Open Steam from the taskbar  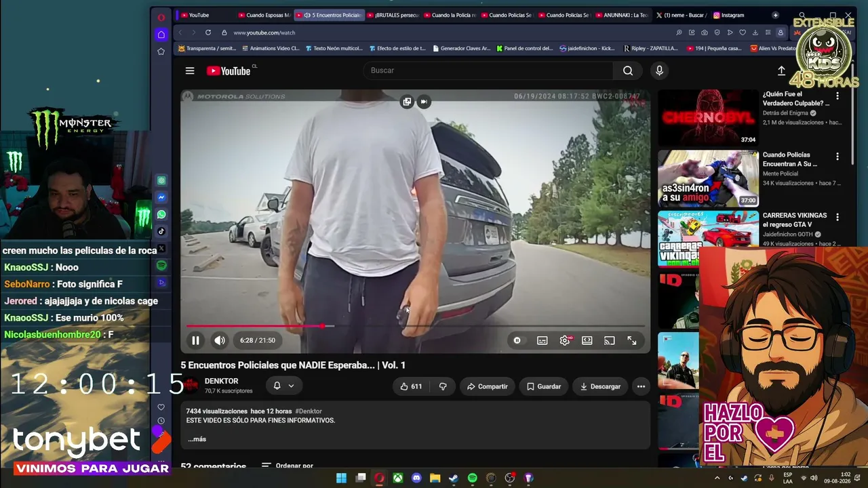pos(454,478)
